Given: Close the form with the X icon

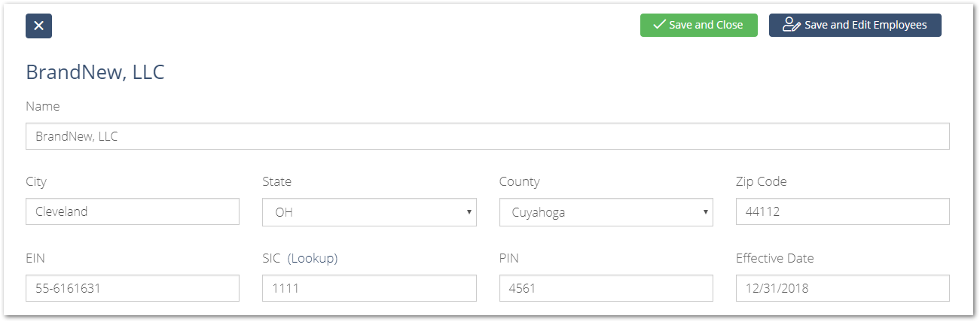Looking at the screenshot, I should point(38,26).
